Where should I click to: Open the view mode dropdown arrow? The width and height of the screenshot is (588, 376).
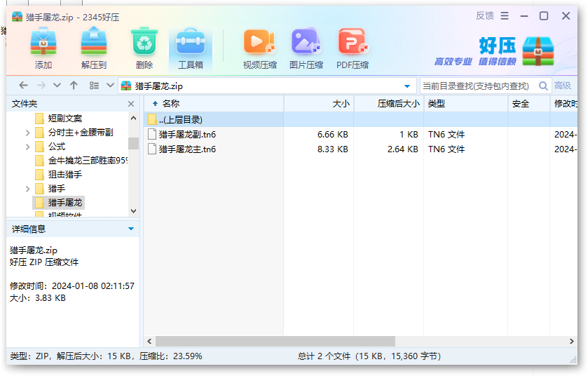110,85
